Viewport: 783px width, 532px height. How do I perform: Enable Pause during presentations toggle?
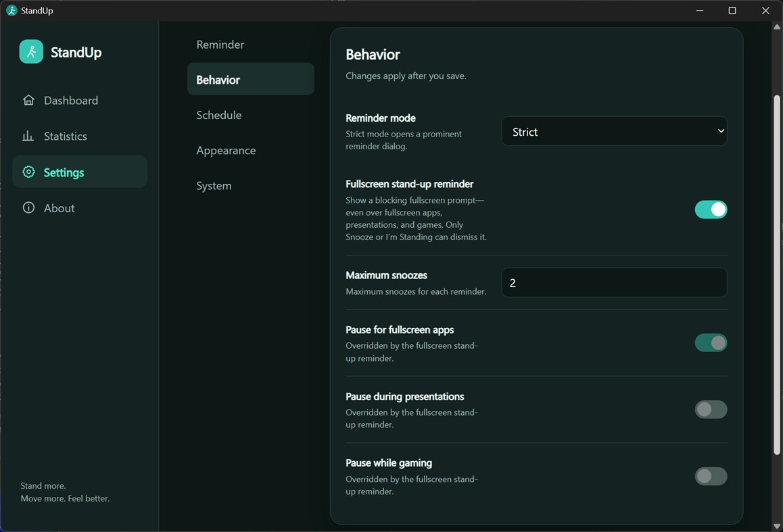point(711,410)
